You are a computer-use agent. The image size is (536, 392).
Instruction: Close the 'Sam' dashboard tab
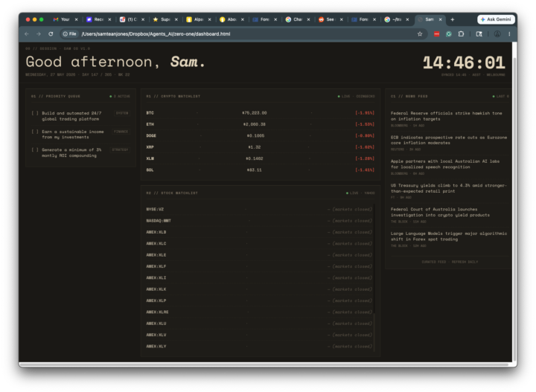(x=440, y=19)
